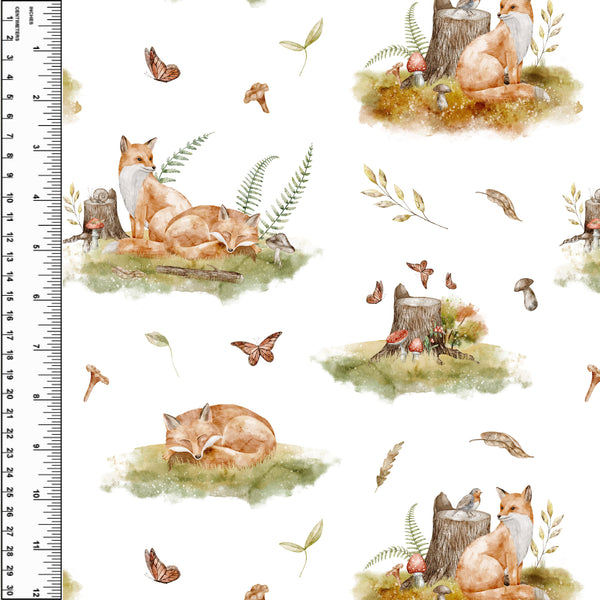600x600 pixels.
Task: Click the 25 centimeter number on ruler
Action: (x=10, y=492)
